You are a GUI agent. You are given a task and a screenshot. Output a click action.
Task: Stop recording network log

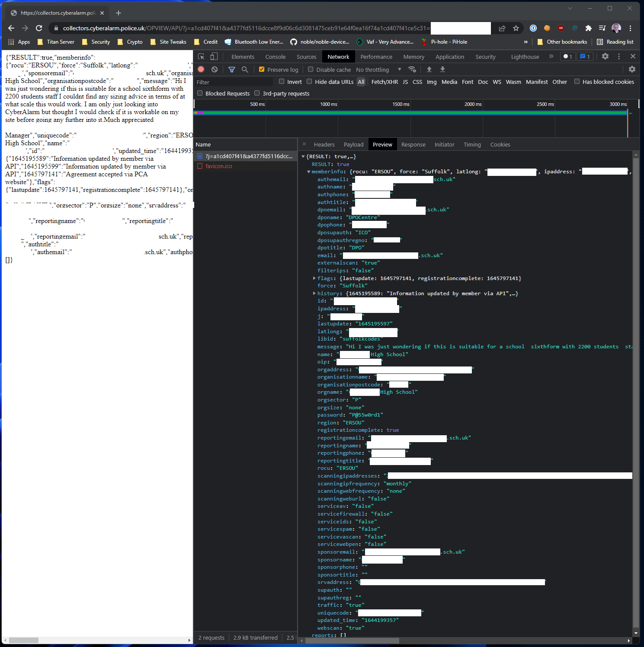pyautogui.click(x=201, y=70)
